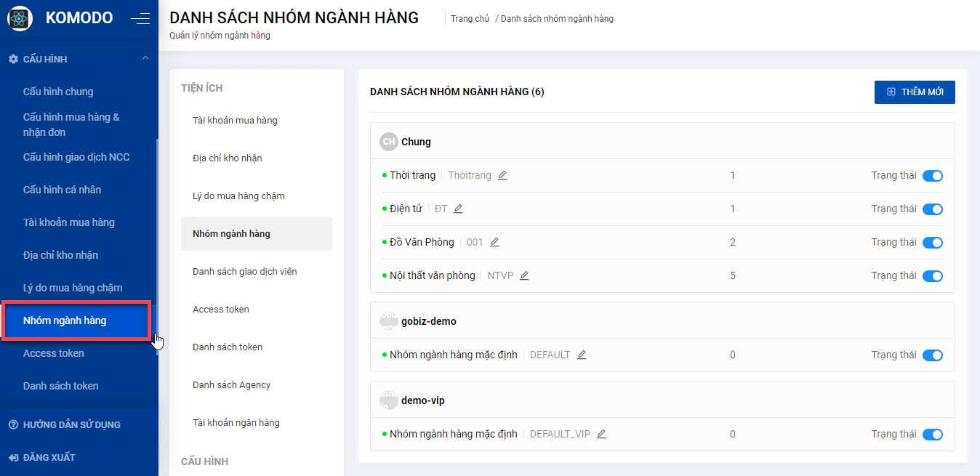Click the Komodo logo icon
This screenshot has width=980, height=476.
coord(20,19)
